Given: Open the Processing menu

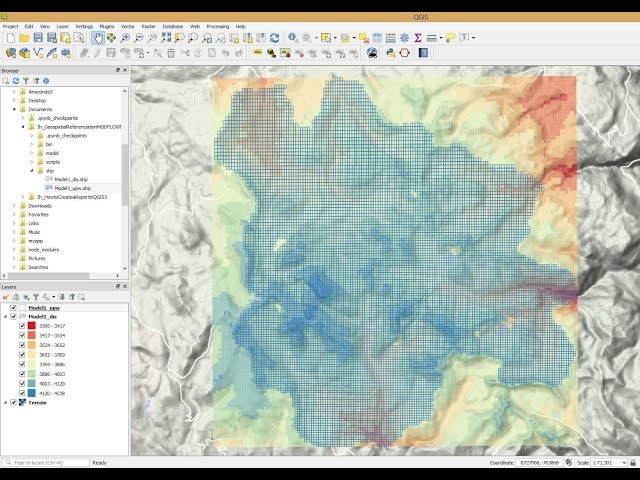Looking at the screenshot, I should coord(218,27).
